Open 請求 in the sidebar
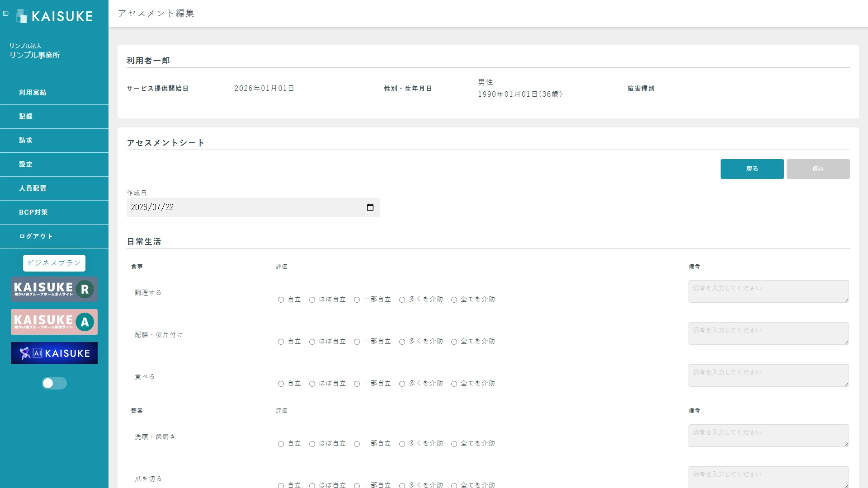The height and width of the screenshot is (488, 868). tap(54, 141)
